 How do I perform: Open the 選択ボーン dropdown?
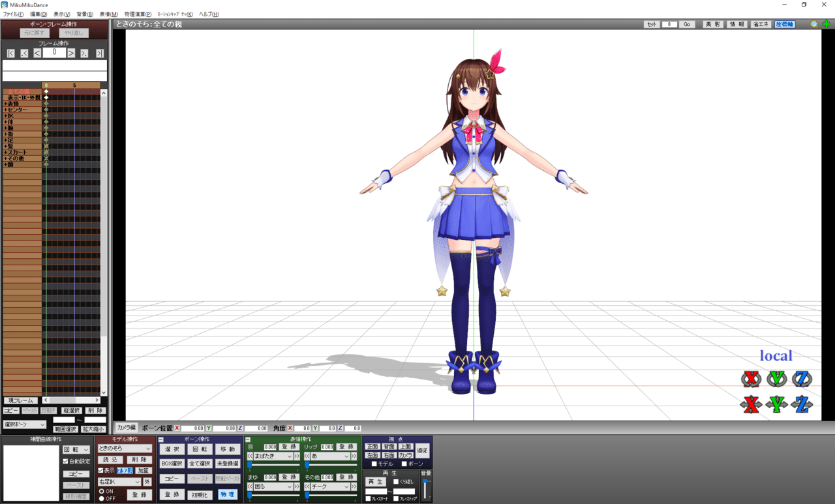pos(25,424)
